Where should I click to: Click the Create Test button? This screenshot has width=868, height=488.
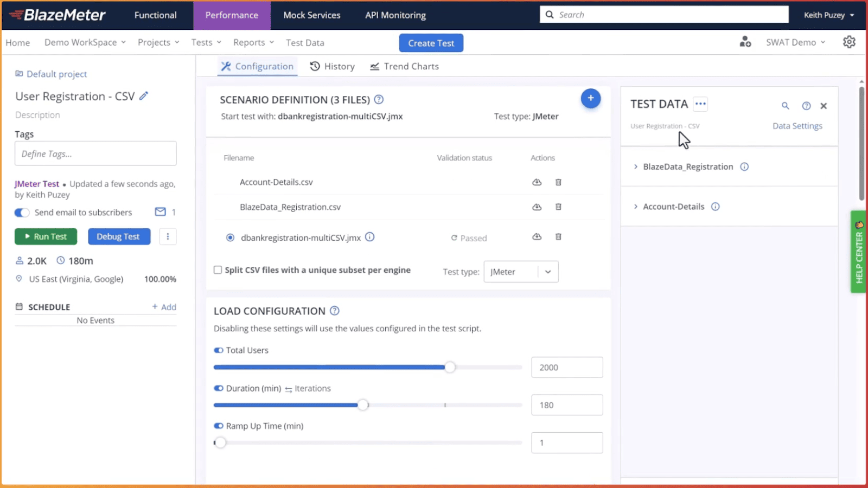(431, 43)
